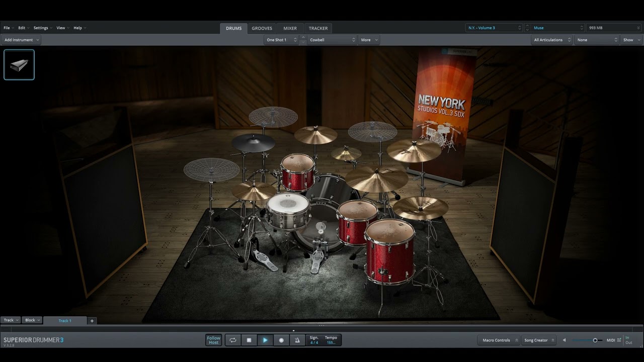
Task: Expand the Song Creator panel
Action: [538, 340]
